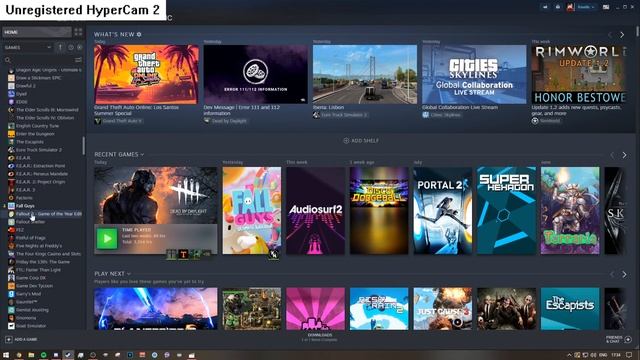640x360 pixels.
Task: Click the upward arrow button beside Games dropdown
Action: 60,47
